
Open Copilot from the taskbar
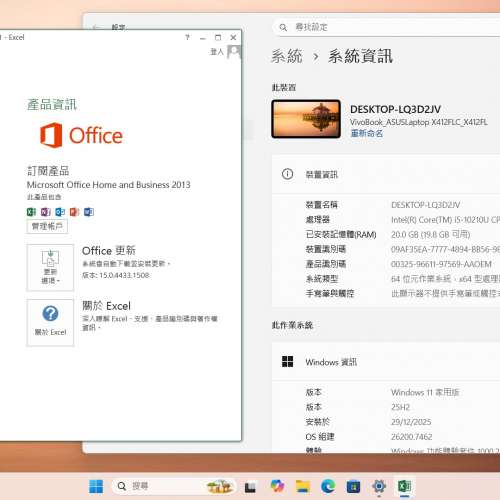[x=277, y=486]
